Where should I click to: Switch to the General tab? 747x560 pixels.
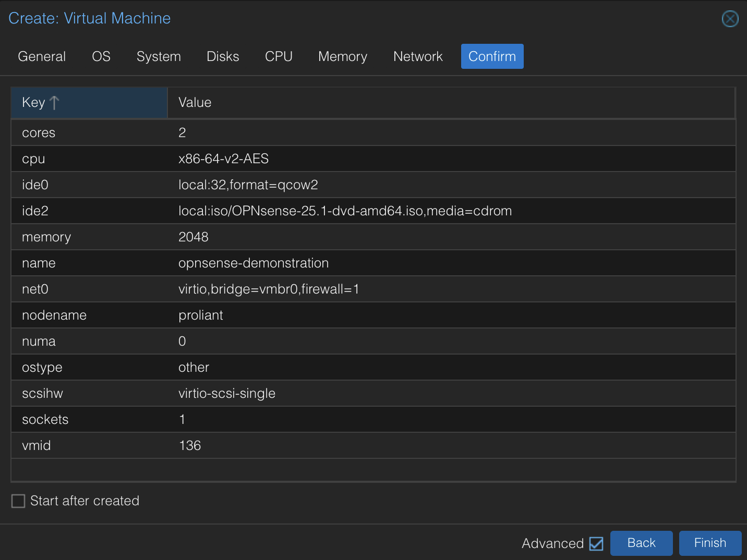[41, 56]
